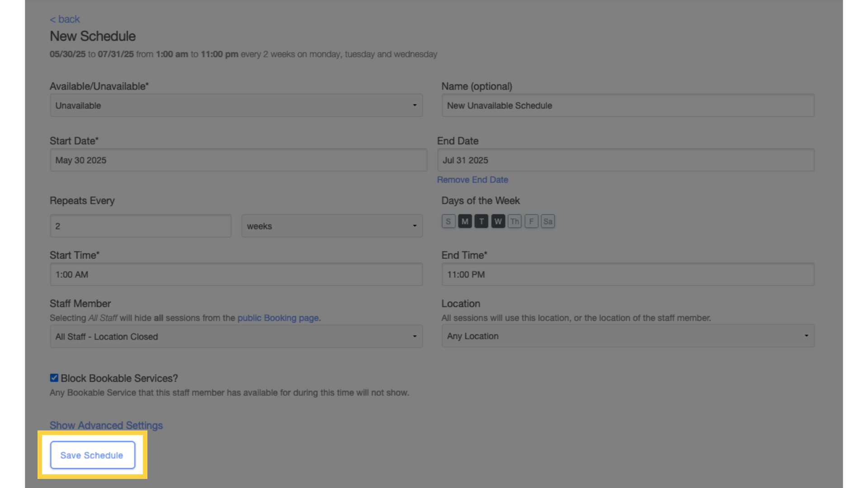
Task: Open the Available/Unavailable dropdown
Action: (236, 105)
